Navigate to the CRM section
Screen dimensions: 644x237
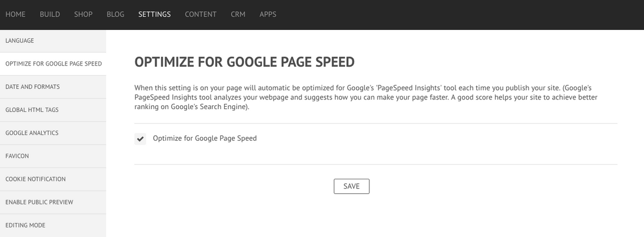(x=238, y=14)
